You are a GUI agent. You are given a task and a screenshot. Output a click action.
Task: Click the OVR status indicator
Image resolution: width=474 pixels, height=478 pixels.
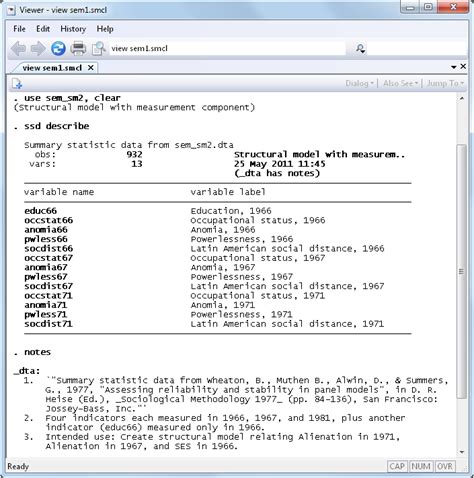coord(445,466)
